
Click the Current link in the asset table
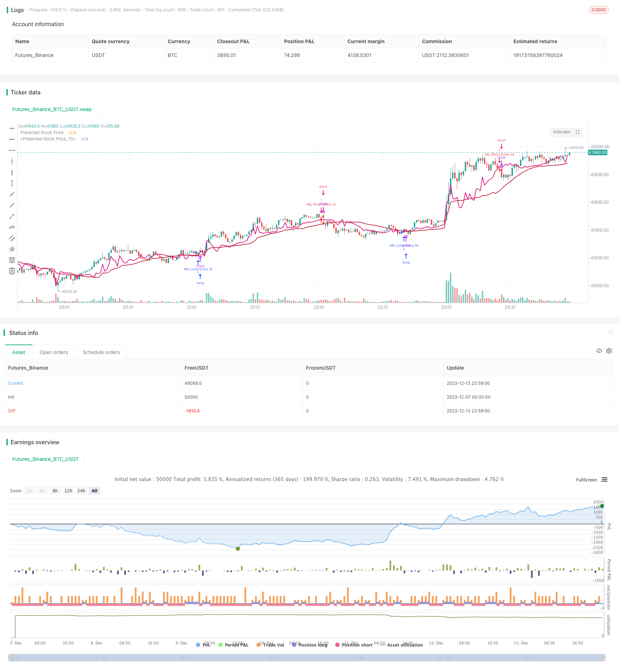pyautogui.click(x=16, y=383)
